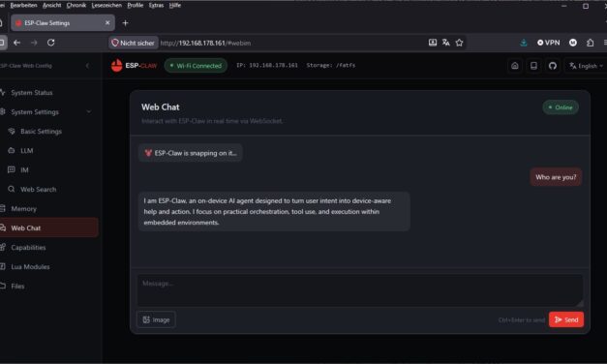Open the Files page
Viewport: 607px width, 364px height.
coord(17,287)
